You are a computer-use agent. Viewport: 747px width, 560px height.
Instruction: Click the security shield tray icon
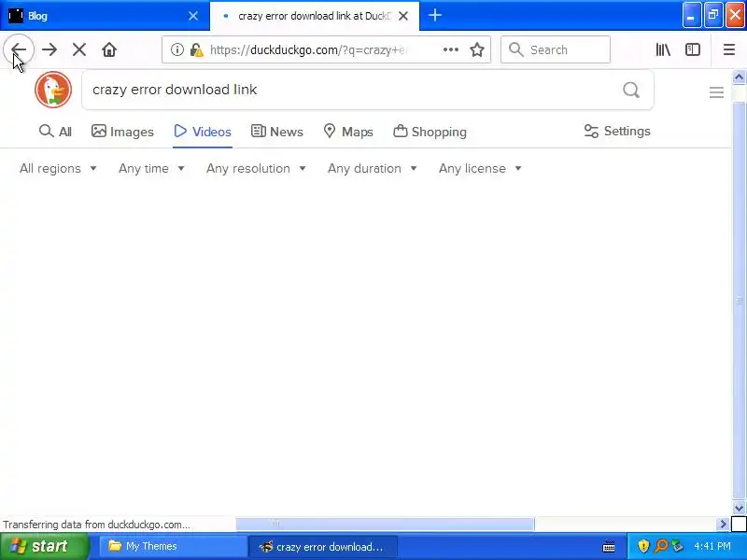coord(643,546)
